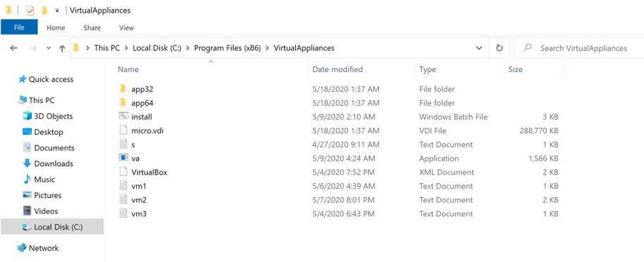Open Customize Quick Access Toolbar dropdown
This screenshot has width=644, height=262.
58,11
